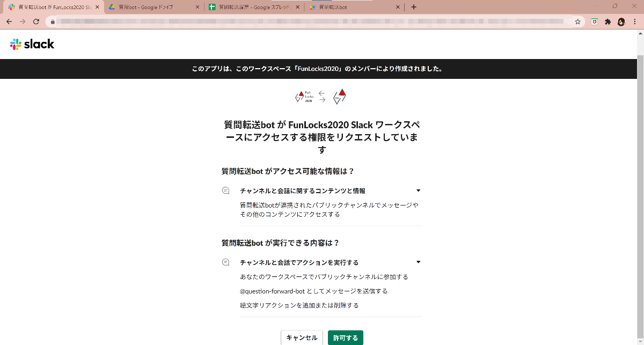Click the text 絵文字リアクションを追加または削除する

coord(299,305)
